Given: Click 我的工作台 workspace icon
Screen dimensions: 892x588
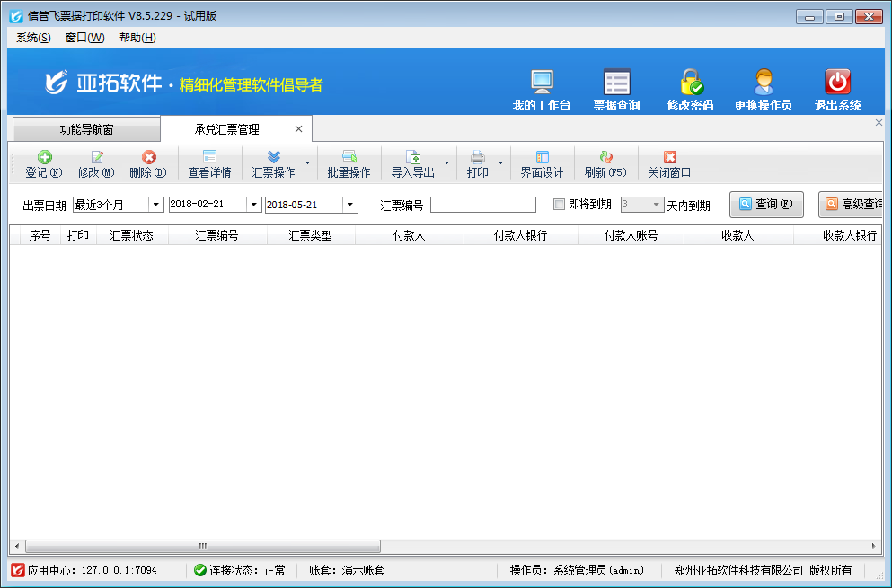Looking at the screenshot, I should (542, 85).
